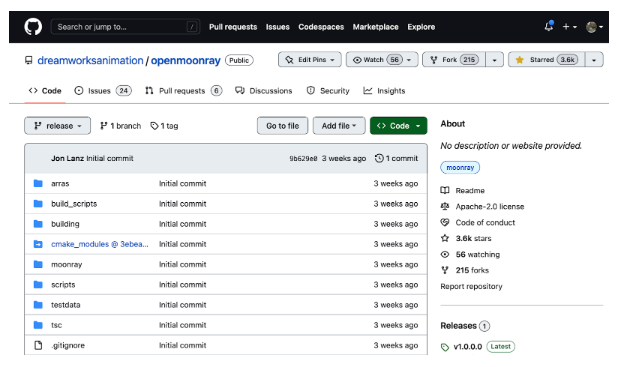Click the Insights graph icon
This screenshot has width=621, height=367.
[368, 91]
